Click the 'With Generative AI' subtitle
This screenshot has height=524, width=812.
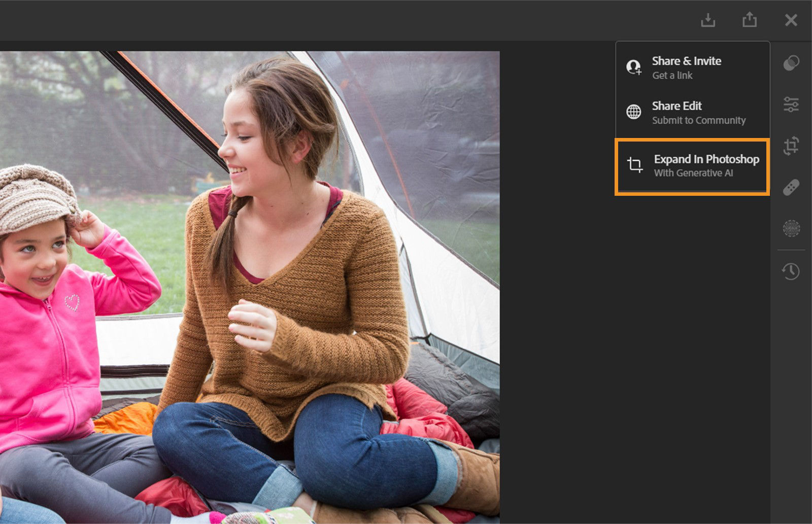click(693, 173)
